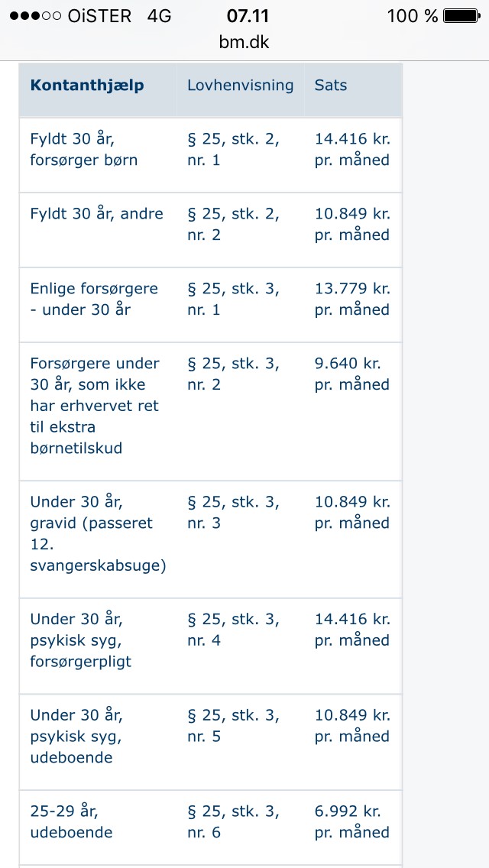Select the 'Fyldt 30 år, andre' cell
Image resolution: width=489 pixels, height=868 pixels.
pyautogui.click(x=96, y=214)
